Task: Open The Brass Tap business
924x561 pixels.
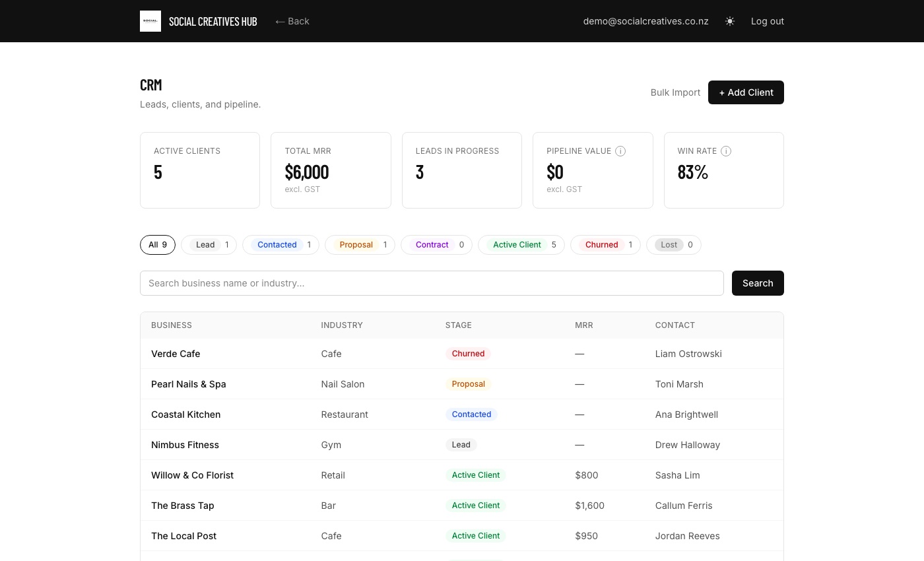Action: click(183, 506)
